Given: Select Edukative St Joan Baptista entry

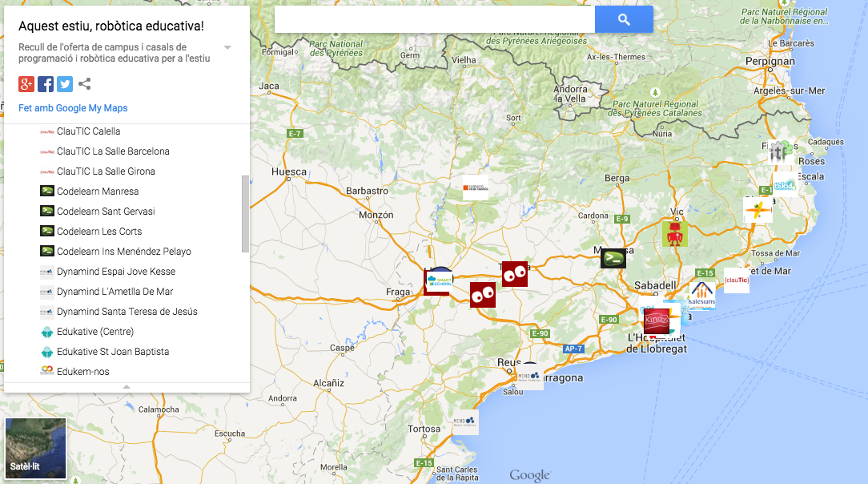Looking at the screenshot, I should pos(113,352).
